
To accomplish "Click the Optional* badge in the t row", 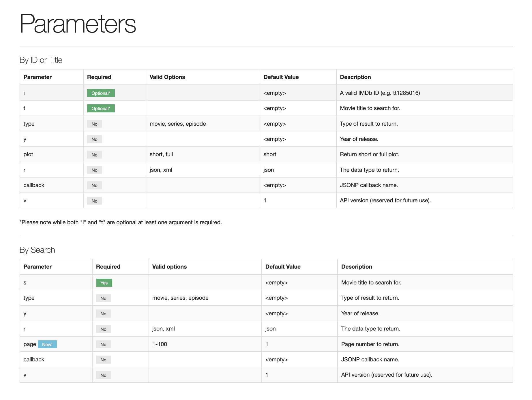I will tap(101, 108).
